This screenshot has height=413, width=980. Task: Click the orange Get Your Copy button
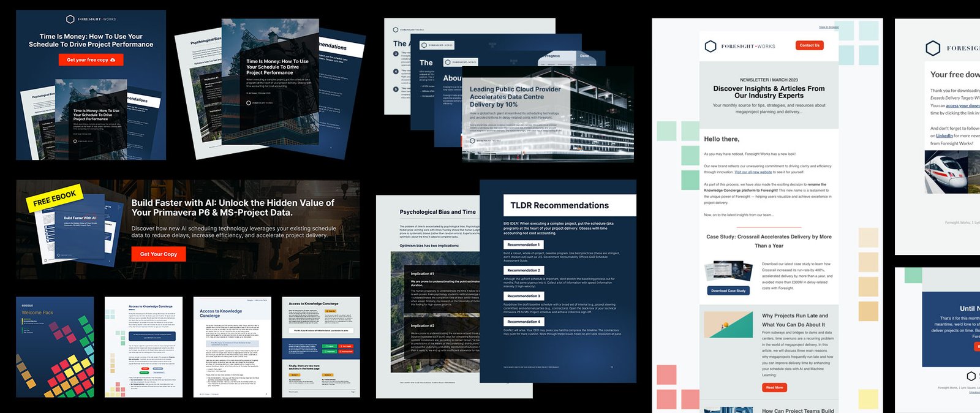pos(159,254)
